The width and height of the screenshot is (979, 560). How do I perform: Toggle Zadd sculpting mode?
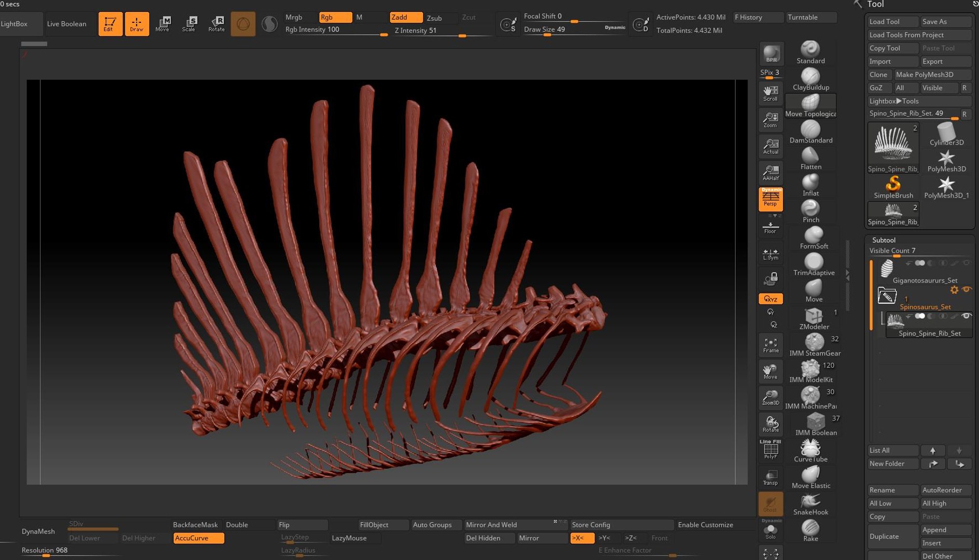point(406,17)
